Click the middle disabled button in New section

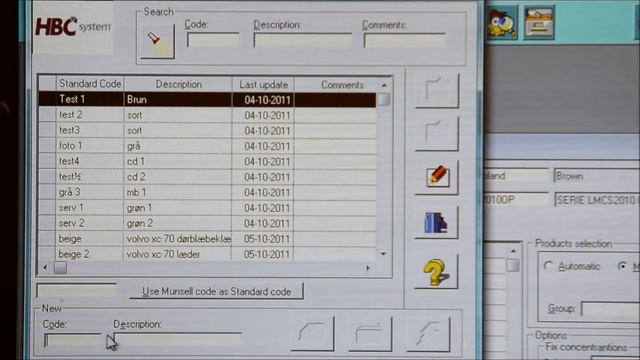[x=371, y=334]
